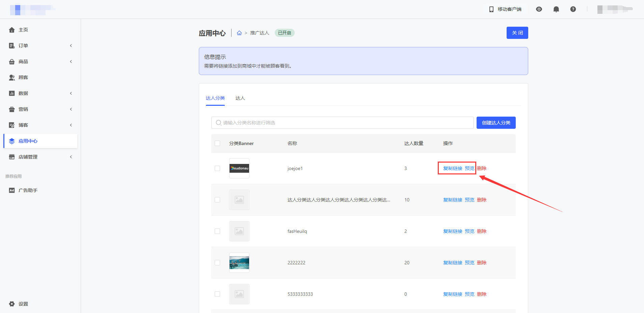The height and width of the screenshot is (313, 644).
Task: Open the joejoe1 banner thumbnail
Action: (x=239, y=168)
